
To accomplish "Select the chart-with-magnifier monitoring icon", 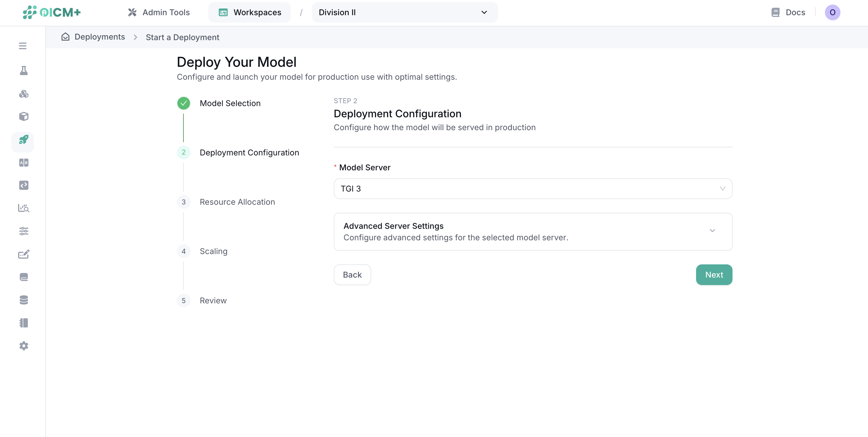I will tap(23, 208).
